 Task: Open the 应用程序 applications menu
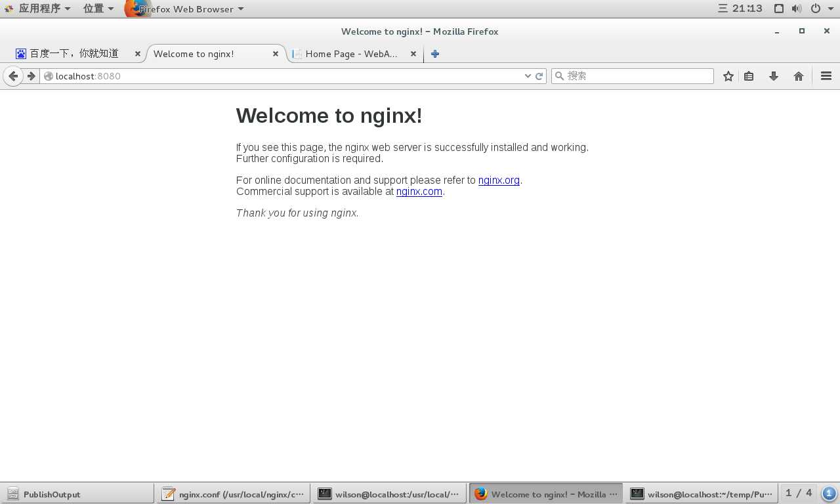pos(37,9)
